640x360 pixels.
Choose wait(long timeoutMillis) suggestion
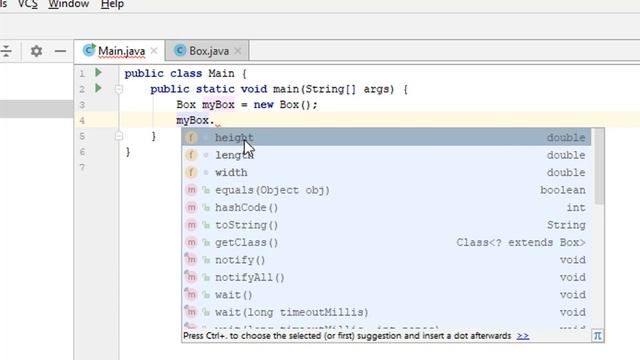387,312
